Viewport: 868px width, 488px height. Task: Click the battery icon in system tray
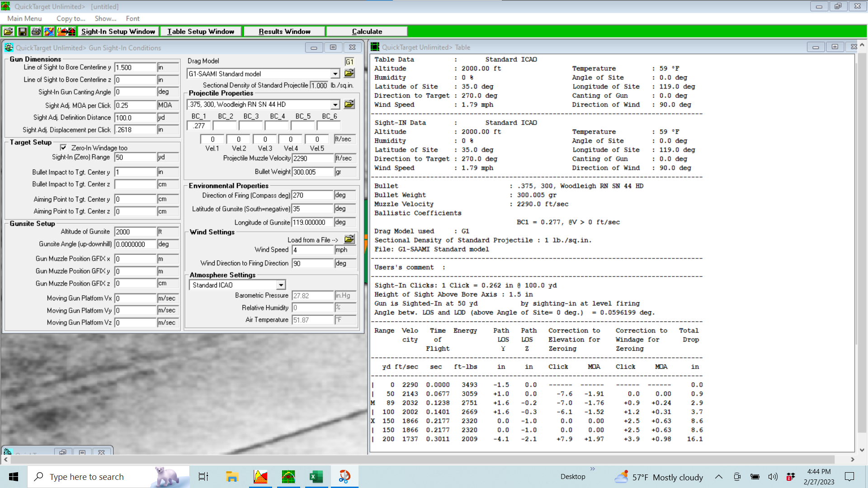(755, 477)
